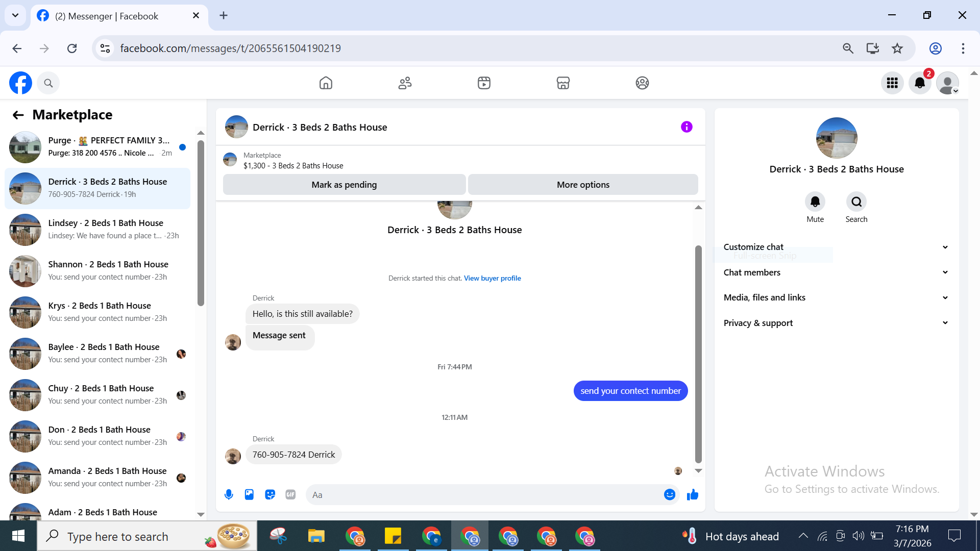Open Sticky Notes from the taskbar
The image size is (980, 551).
[393, 536]
